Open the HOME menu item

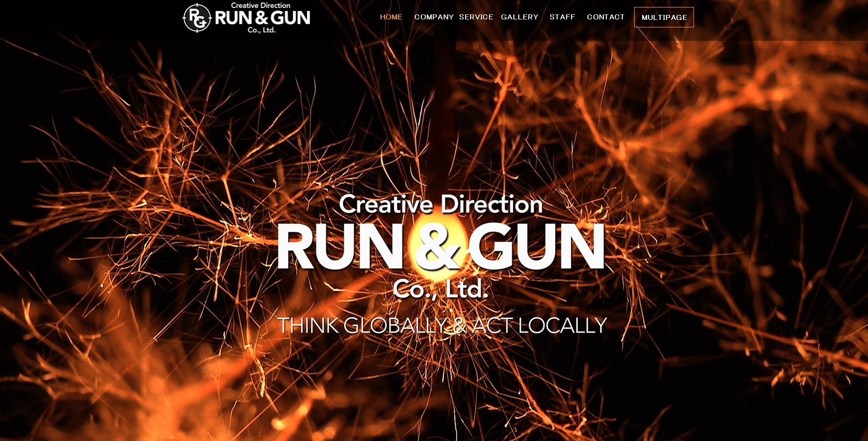(x=391, y=17)
